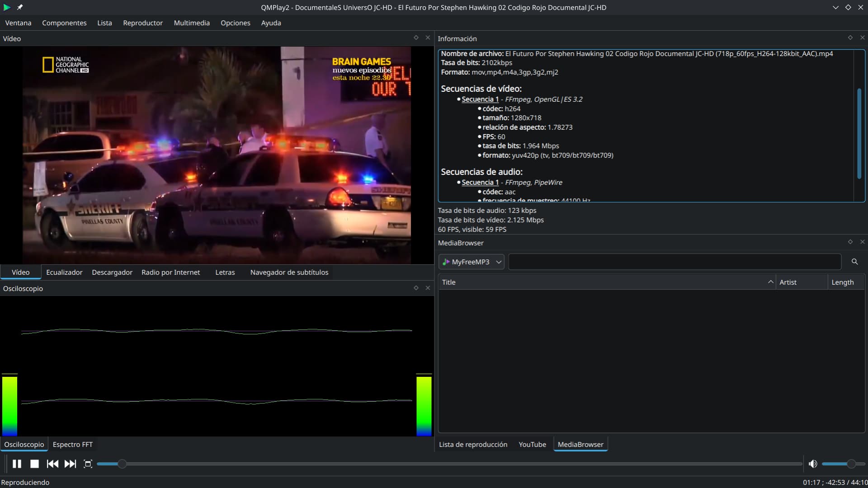Open the Componentes menu

[64, 23]
